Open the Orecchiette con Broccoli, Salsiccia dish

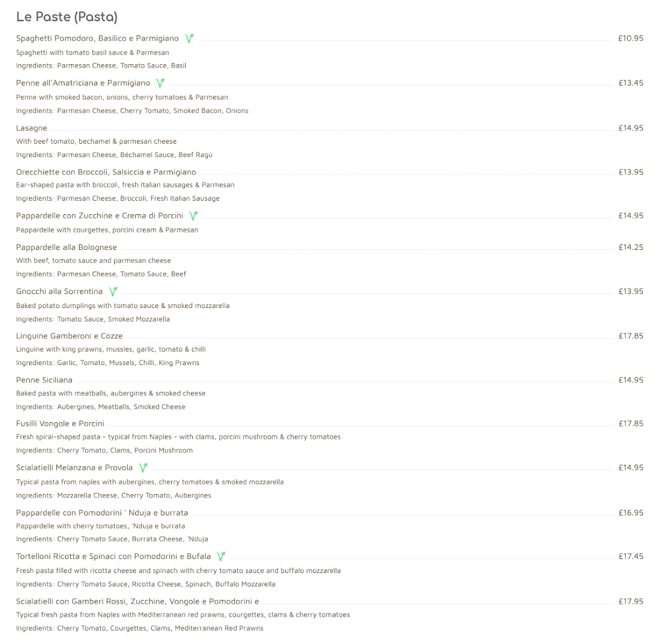coord(106,172)
